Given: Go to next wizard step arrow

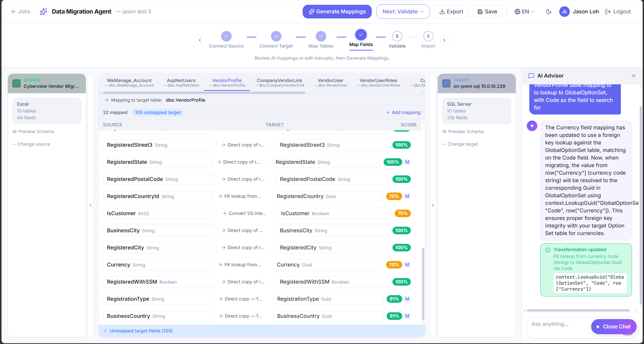Looking at the screenshot, I should [444, 40].
